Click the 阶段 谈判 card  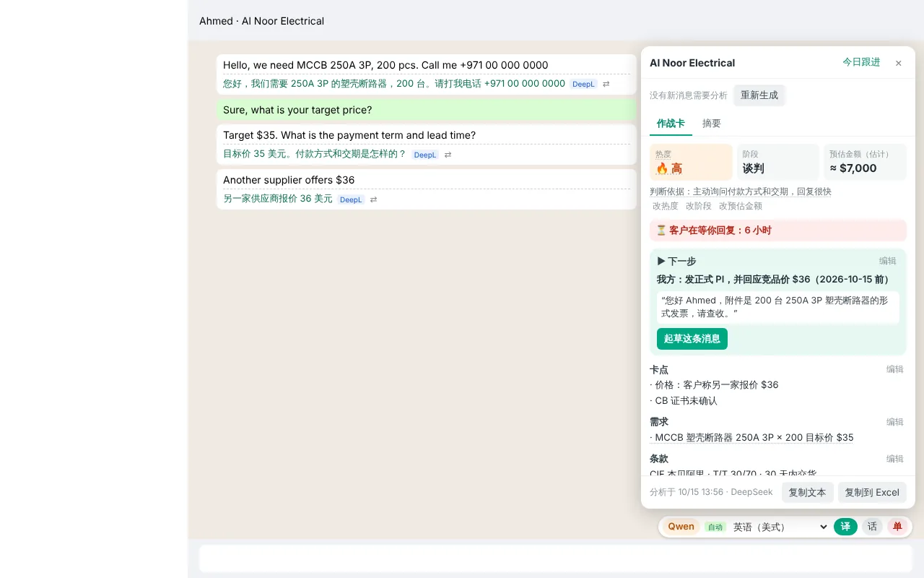[778, 162]
